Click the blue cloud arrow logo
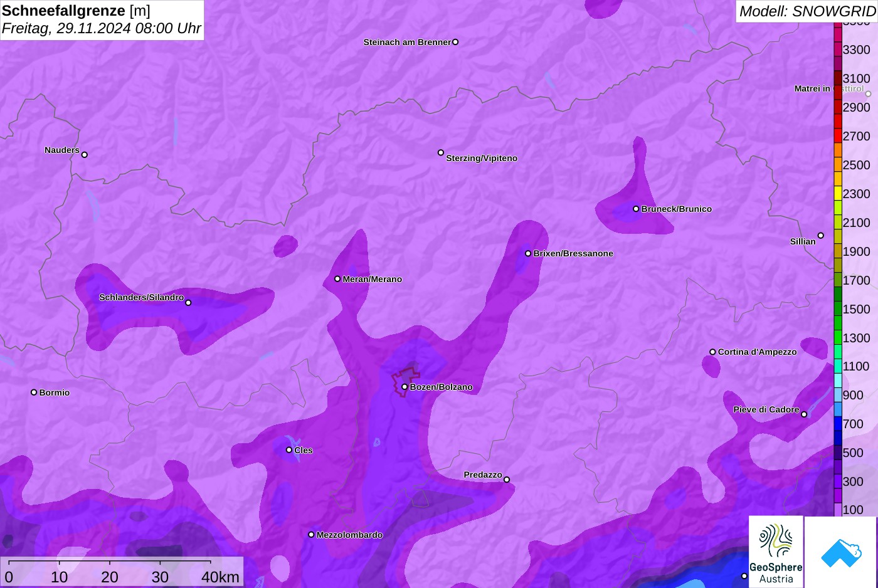 click(x=841, y=552)
